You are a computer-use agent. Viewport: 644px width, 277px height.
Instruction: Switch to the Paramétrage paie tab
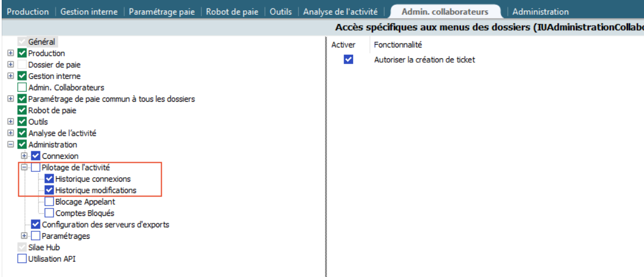[x=163, y=11]
